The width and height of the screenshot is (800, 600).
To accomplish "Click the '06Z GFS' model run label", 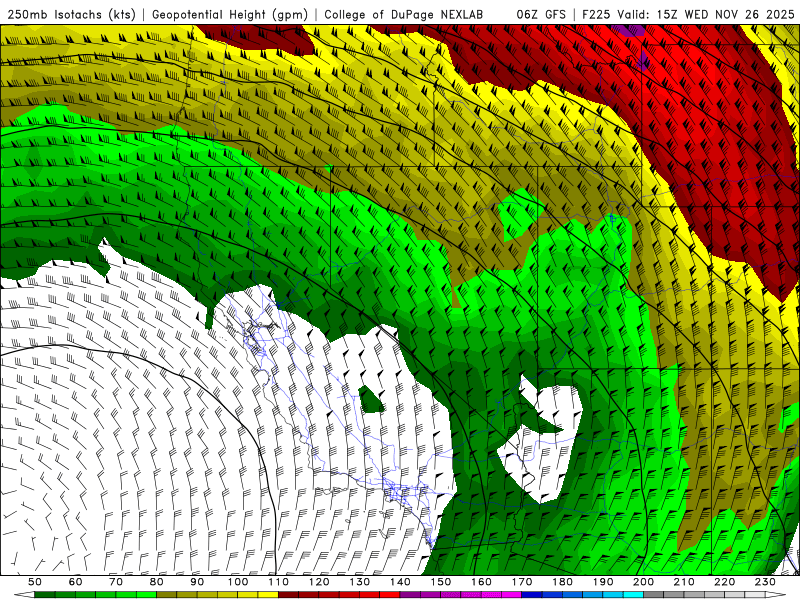I will [x=541, y=14].
